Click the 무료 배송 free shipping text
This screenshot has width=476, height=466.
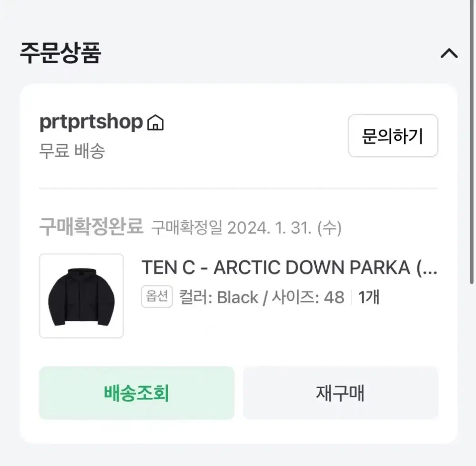click(72, 151)
